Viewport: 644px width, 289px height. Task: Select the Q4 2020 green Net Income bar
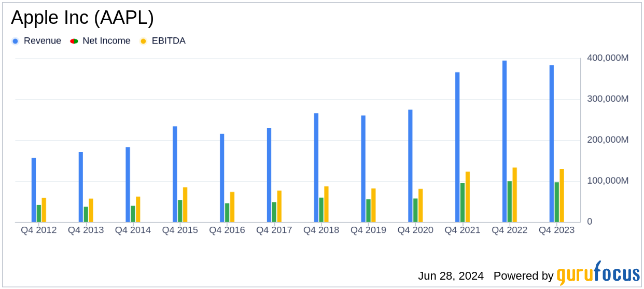pos(416,210)
